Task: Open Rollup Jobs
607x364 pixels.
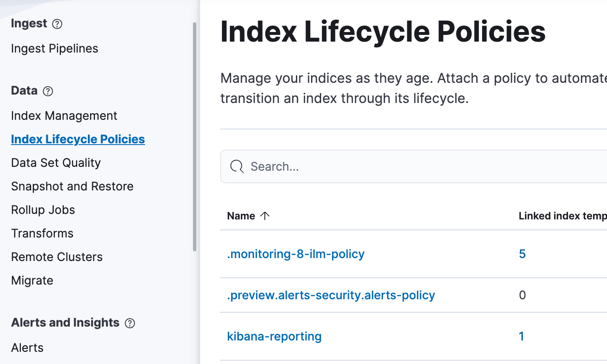Action: point(43,210)
